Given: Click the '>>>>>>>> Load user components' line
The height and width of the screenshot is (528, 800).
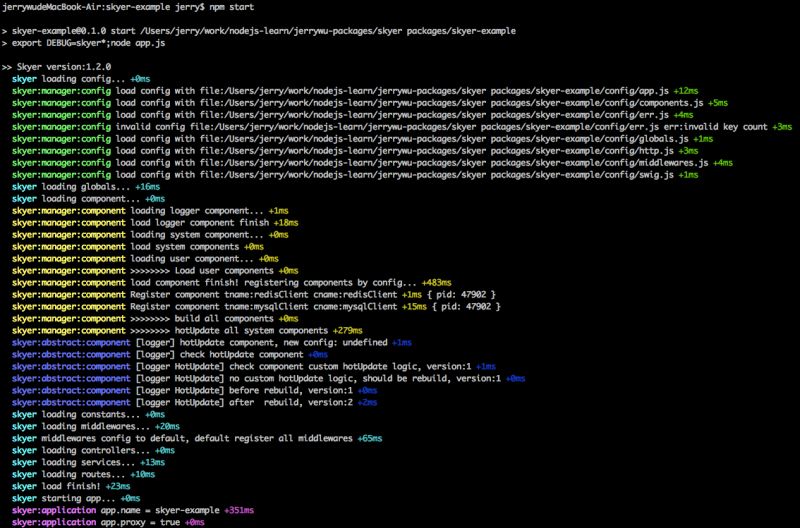Looking at the screenshot, I should click(x=155, y=271).
